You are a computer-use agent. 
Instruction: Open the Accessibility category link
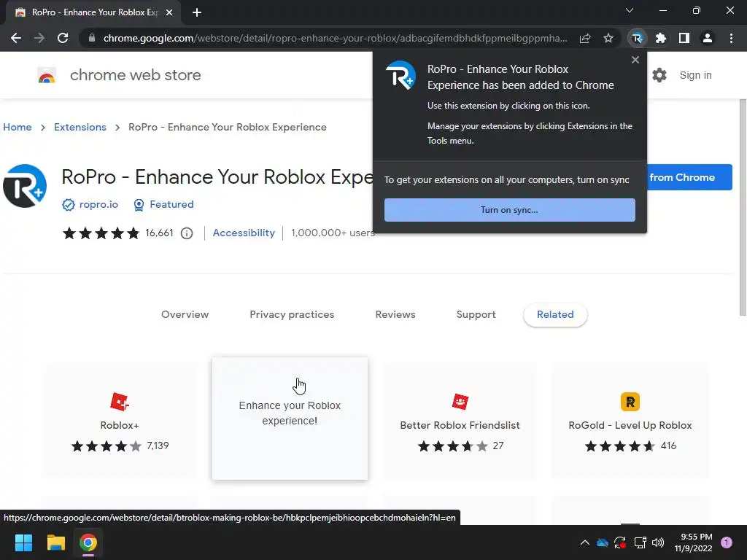point(244,233)
